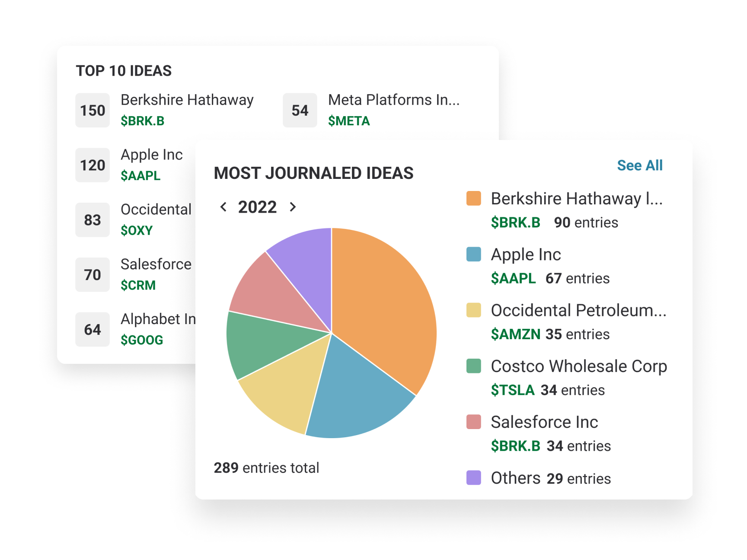
Task: Click the $BRK.B ticker with 90 entries
Action: click(516, 223)
